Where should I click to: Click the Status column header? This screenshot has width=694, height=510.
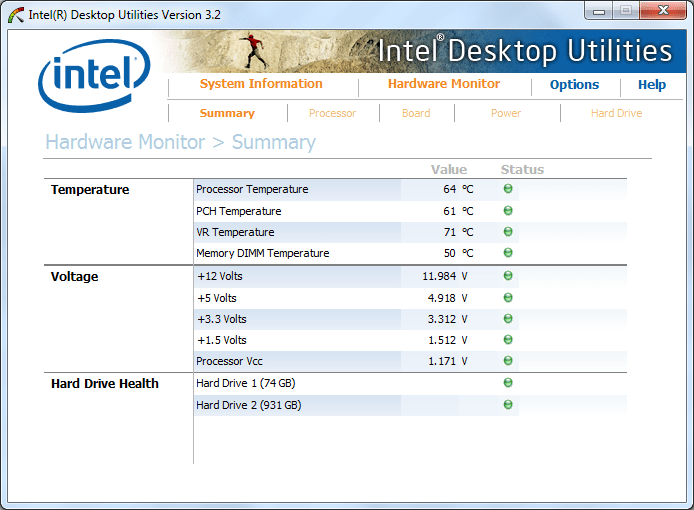522,170
